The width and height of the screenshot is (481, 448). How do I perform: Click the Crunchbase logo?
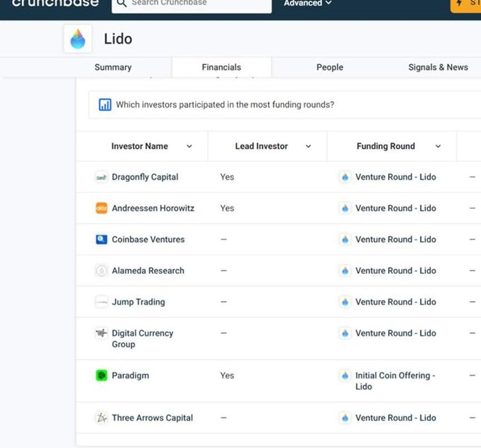pos(55,3)
